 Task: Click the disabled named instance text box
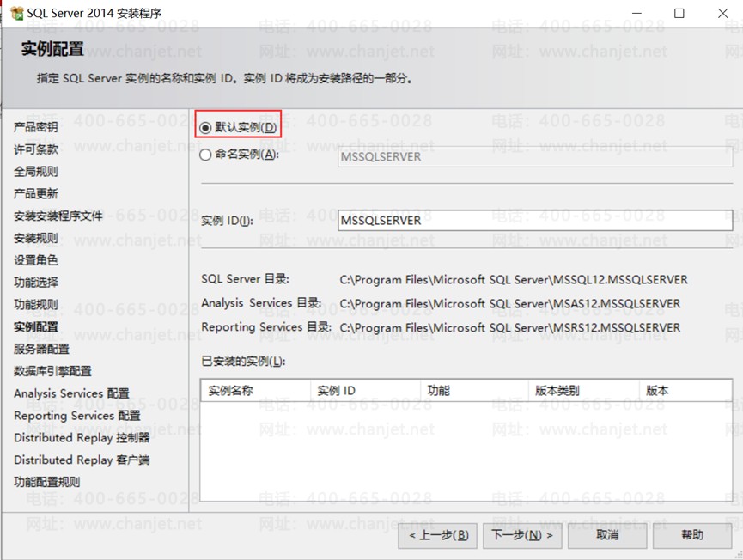tap(535, 157)
